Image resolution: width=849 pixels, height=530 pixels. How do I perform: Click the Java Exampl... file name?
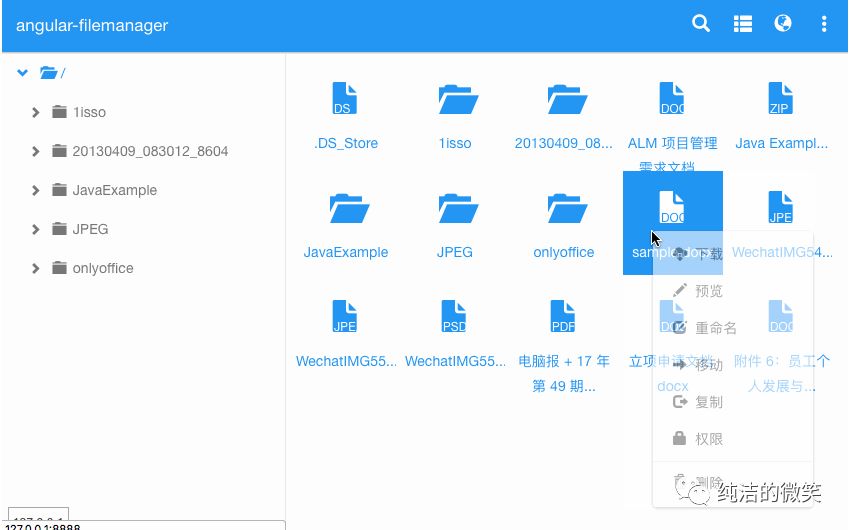pyautogui.click(x=781, y=143)
